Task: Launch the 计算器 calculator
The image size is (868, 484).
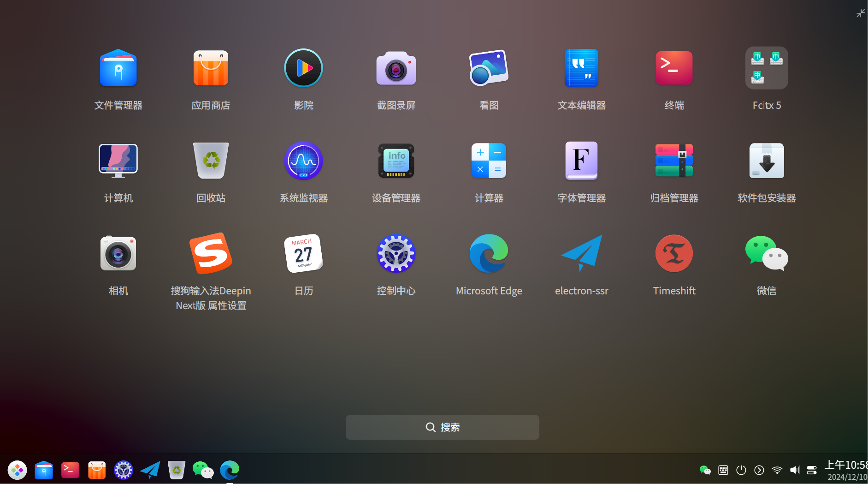Action: click(489, 161)
